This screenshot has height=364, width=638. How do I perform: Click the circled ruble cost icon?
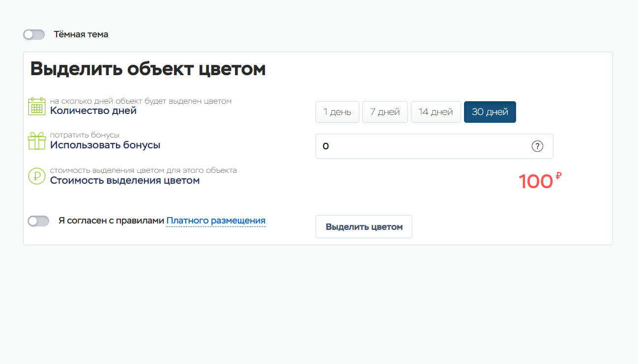click(x=37, y=176)
